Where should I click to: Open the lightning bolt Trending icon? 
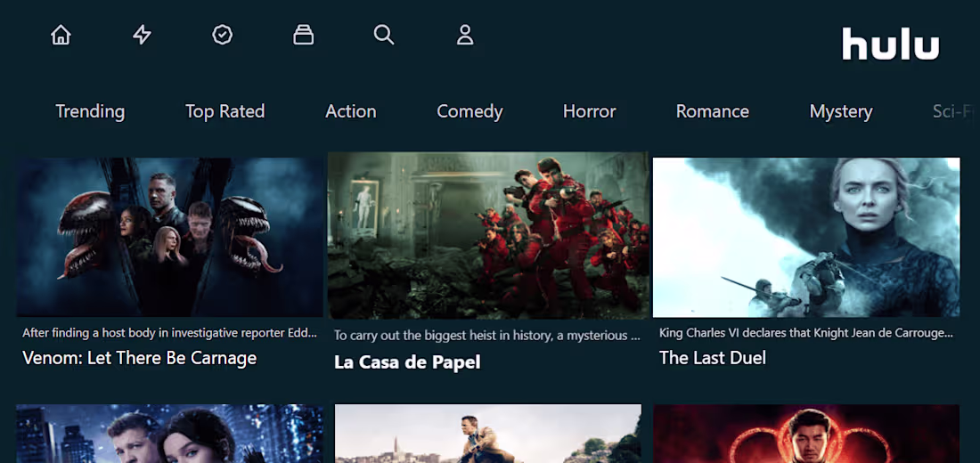(x=142, y=35)
